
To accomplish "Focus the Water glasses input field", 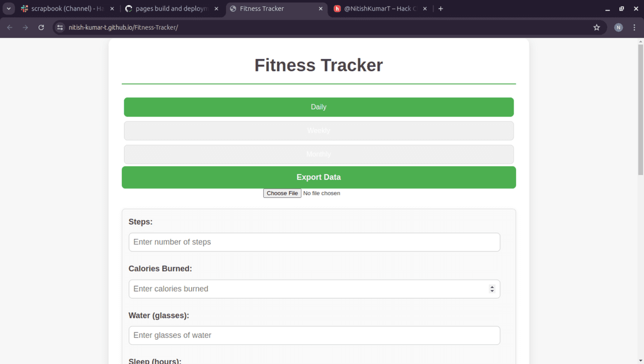I will (x=314, y=335).
